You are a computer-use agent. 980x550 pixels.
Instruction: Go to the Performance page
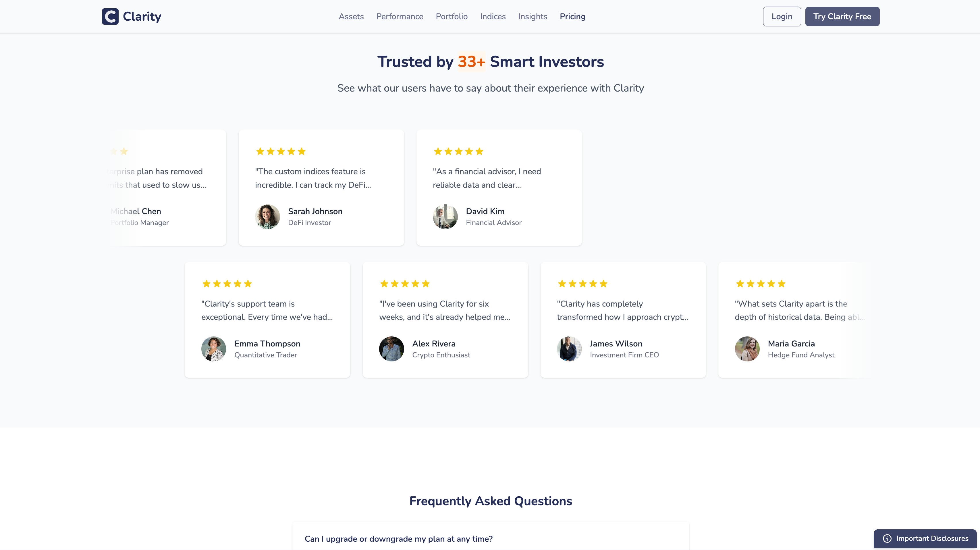[x=400, y=16]
